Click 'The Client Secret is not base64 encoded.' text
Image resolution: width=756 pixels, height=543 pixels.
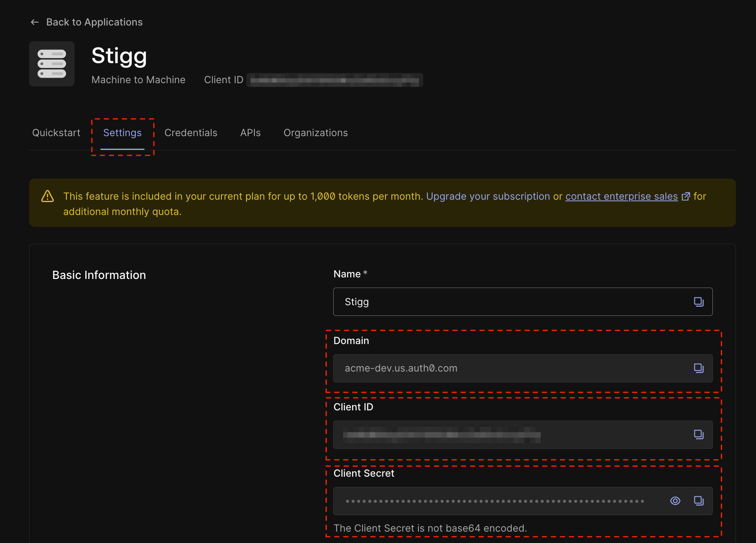coord(430,528)
